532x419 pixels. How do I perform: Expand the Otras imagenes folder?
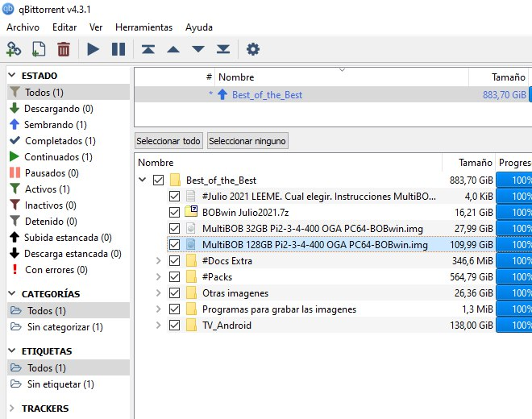[x=158, y=293]
